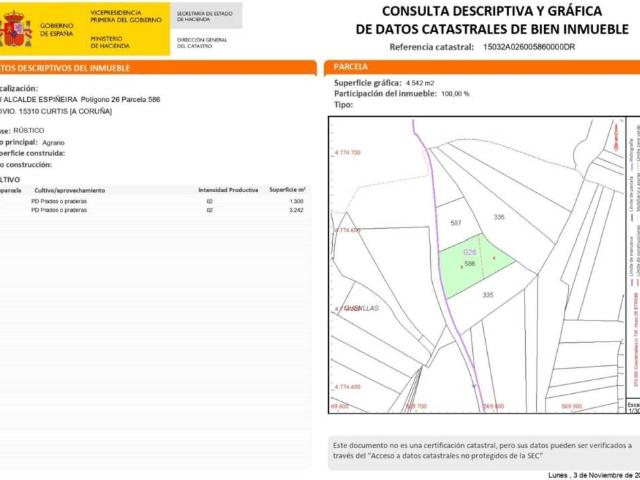The width and height of the screenshot is (640, 480).
Task: Click the Referencia catastral label
Action: 431,47
